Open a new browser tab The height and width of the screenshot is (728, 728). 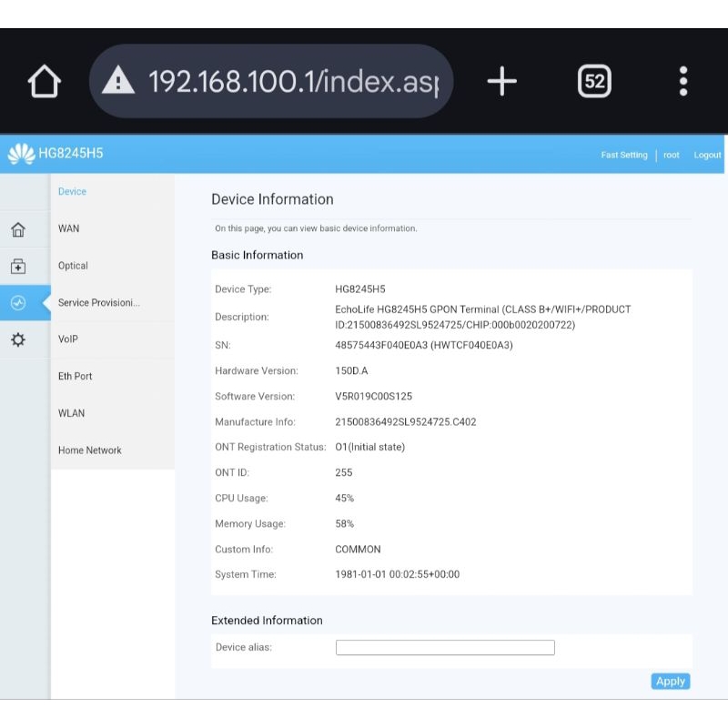coord(501,82)
